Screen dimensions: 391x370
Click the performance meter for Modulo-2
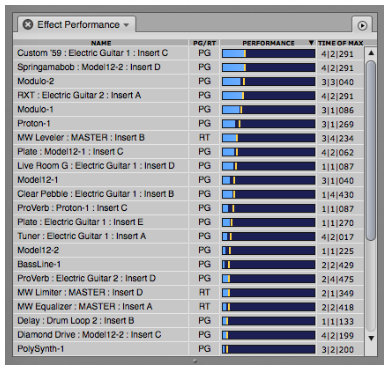268,81
